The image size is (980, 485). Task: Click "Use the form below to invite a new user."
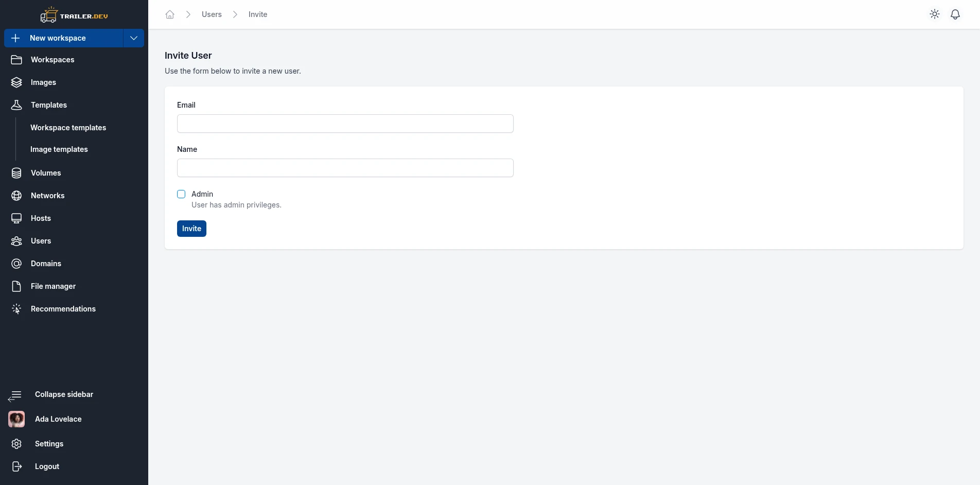click(233, 71)
